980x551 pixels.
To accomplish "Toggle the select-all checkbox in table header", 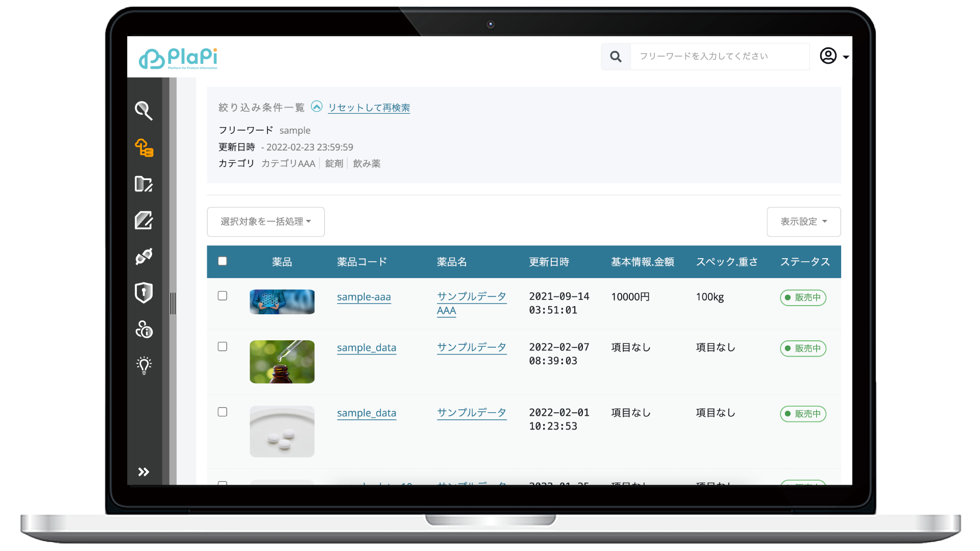I will [222, 261].
